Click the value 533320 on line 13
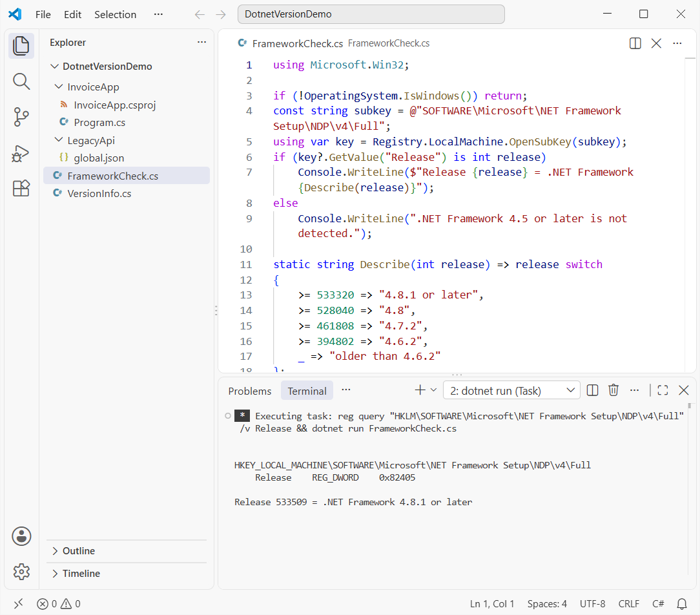 335,295
